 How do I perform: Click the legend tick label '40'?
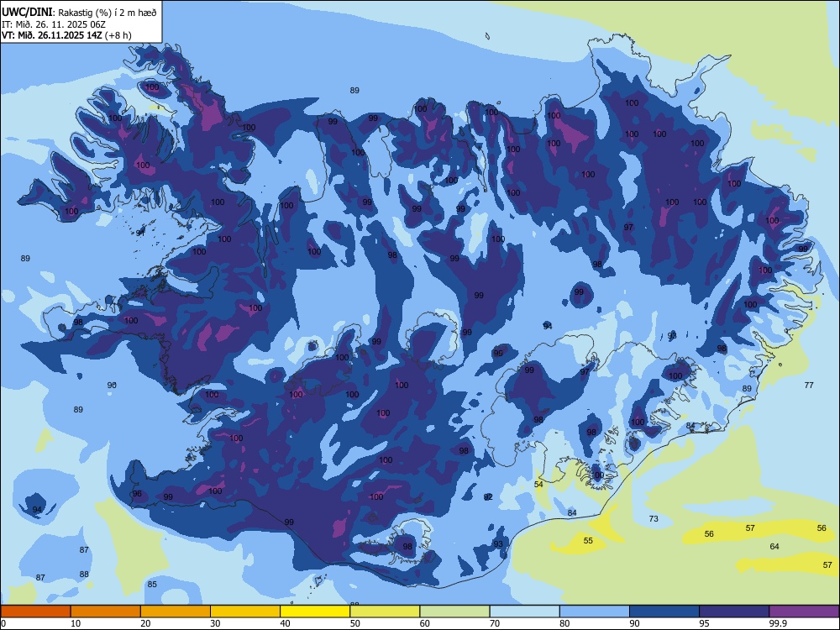pos(286,623)
